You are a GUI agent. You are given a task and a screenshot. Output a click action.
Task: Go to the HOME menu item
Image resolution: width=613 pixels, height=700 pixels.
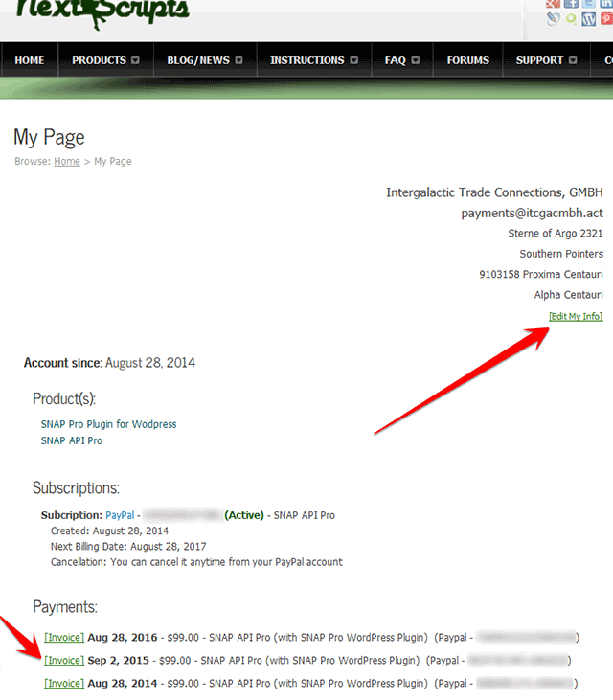[x=30, y=60]
